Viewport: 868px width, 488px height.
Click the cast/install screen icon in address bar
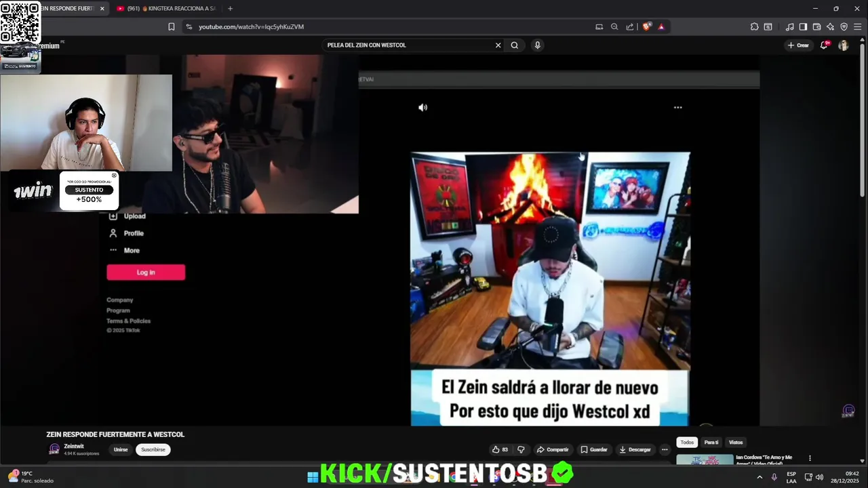tap(599, 26)
